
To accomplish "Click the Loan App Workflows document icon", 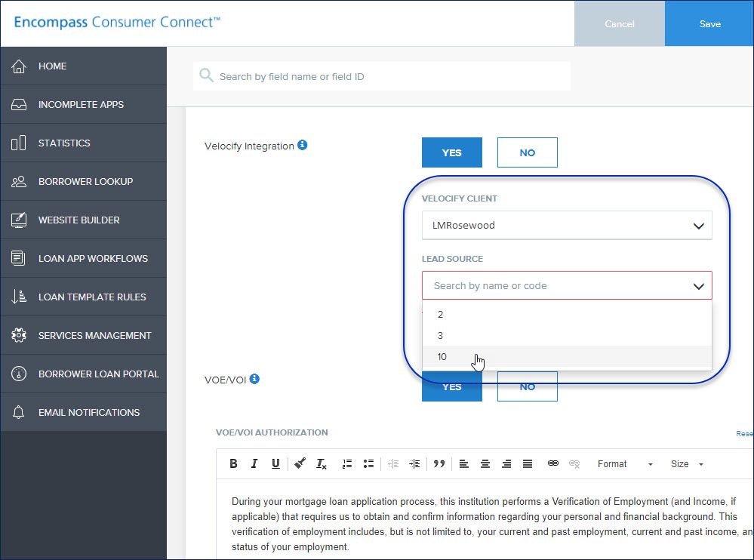I will click(x=18, y=258).
